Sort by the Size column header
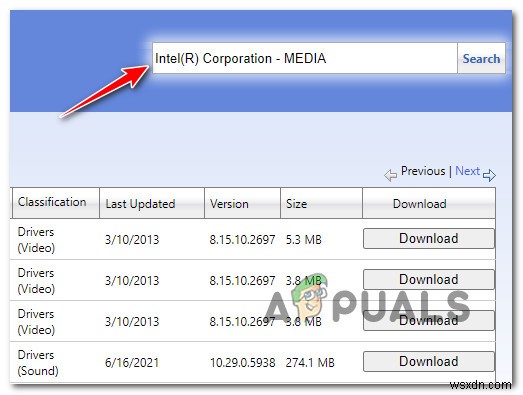The width and height of the screenshot is (523, 395). [321, 203]
